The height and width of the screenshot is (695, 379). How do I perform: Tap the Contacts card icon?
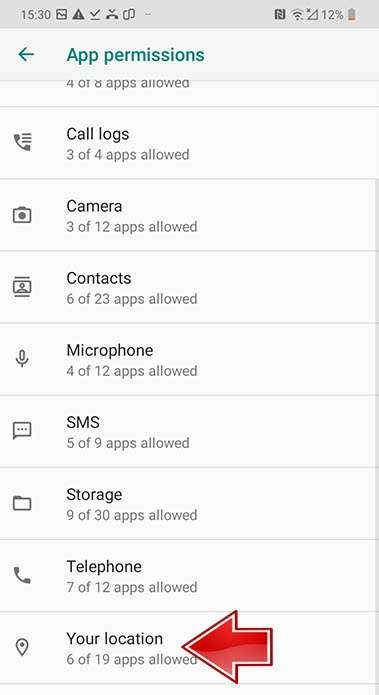(22, 287)
